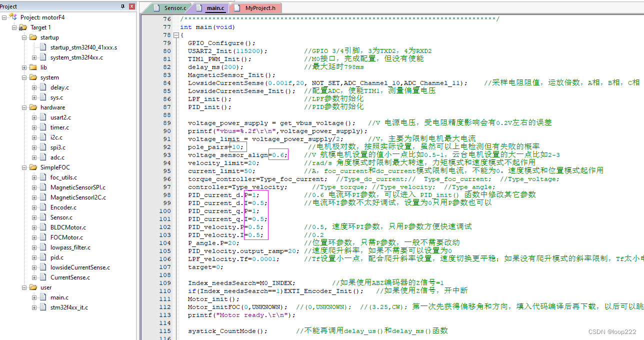The height and width of the screenshot is (340, 644).
Task: Click the systick_CountMode() call
Action: click(227, 331)
